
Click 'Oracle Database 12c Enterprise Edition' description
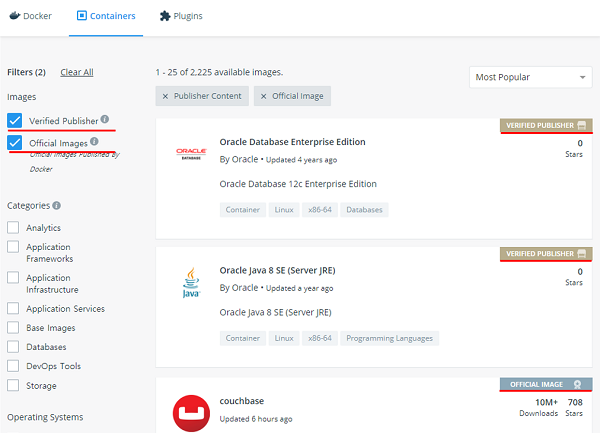[298, 184]
